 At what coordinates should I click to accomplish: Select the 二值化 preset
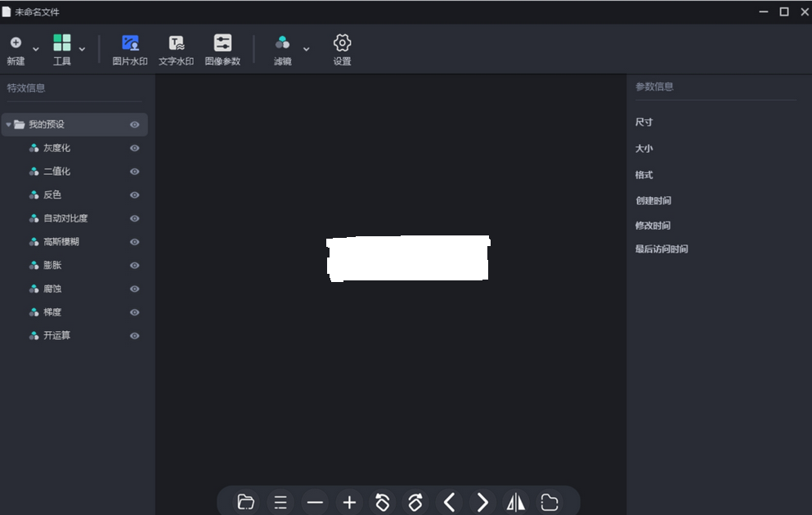[56, 172]
